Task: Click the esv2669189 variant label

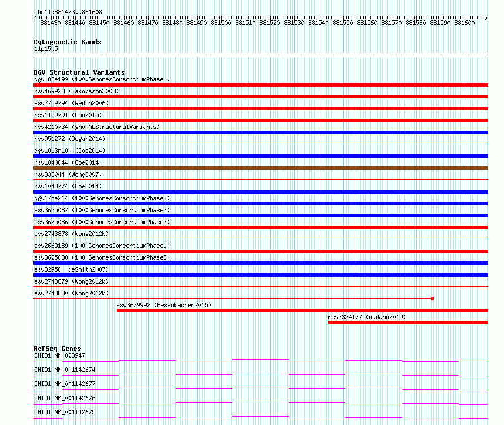Action: tap(102, 246)
